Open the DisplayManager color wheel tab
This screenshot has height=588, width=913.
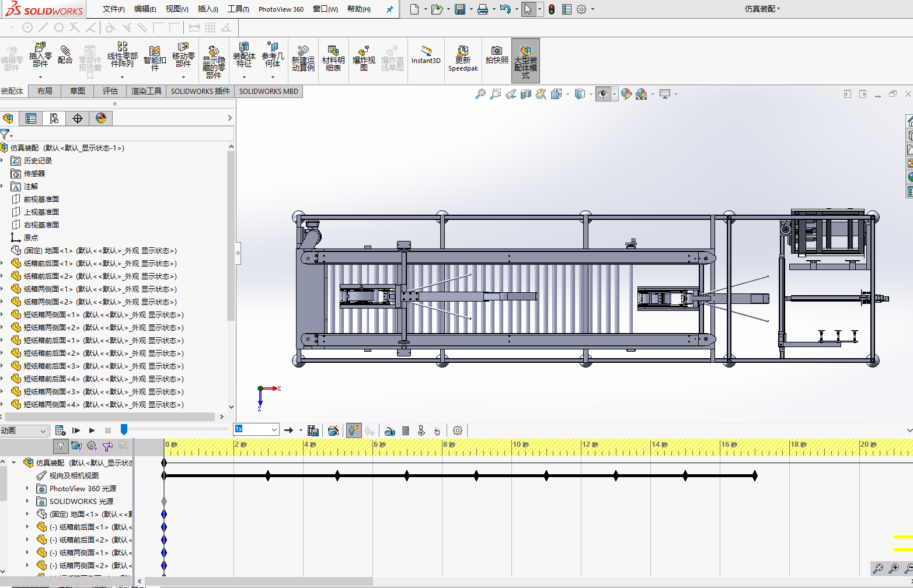(x=101, y=118)
